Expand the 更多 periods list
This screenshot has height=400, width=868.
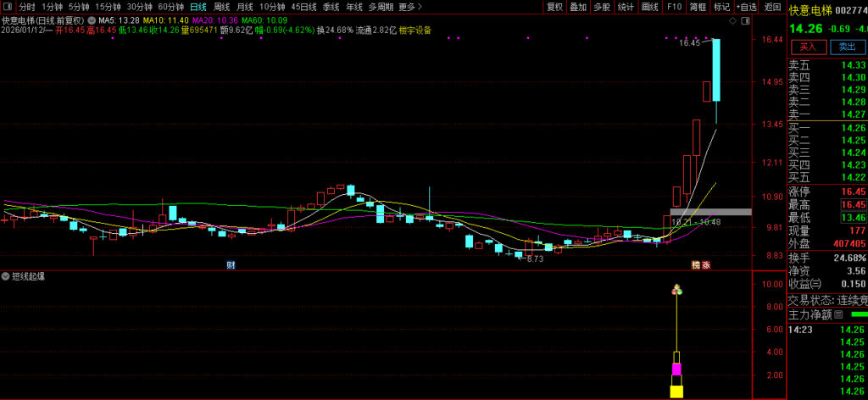point(409,7)
